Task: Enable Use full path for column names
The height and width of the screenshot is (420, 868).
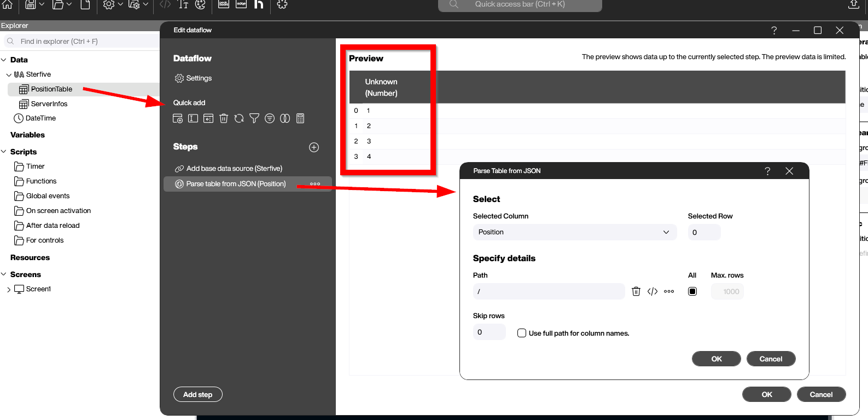Action: pos(522,333)
